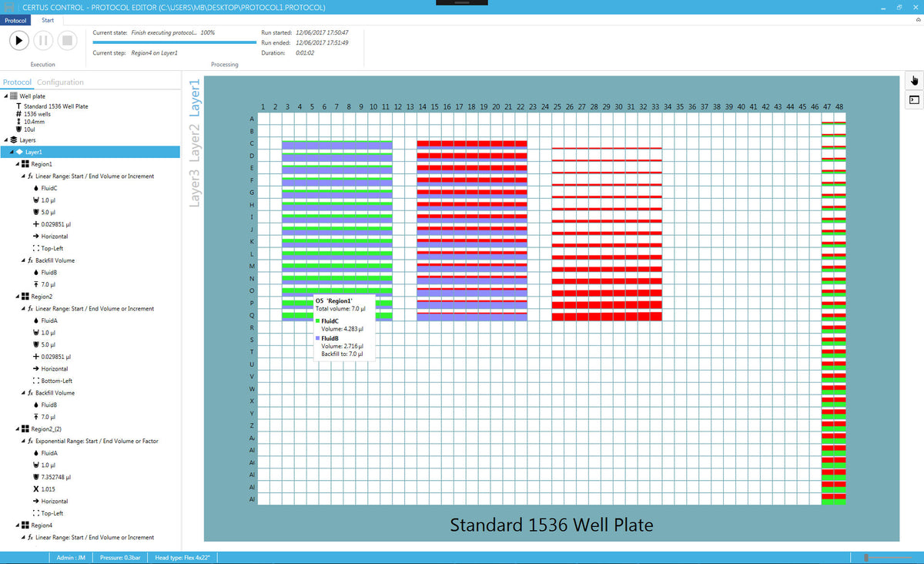The image size is (924, 564).
Task: Click the Well plate grid icon in the tree
Action: coord(14,96)
